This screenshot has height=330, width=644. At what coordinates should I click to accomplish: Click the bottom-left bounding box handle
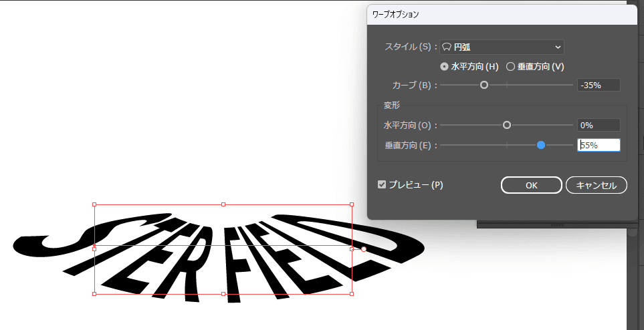(94, 293)
